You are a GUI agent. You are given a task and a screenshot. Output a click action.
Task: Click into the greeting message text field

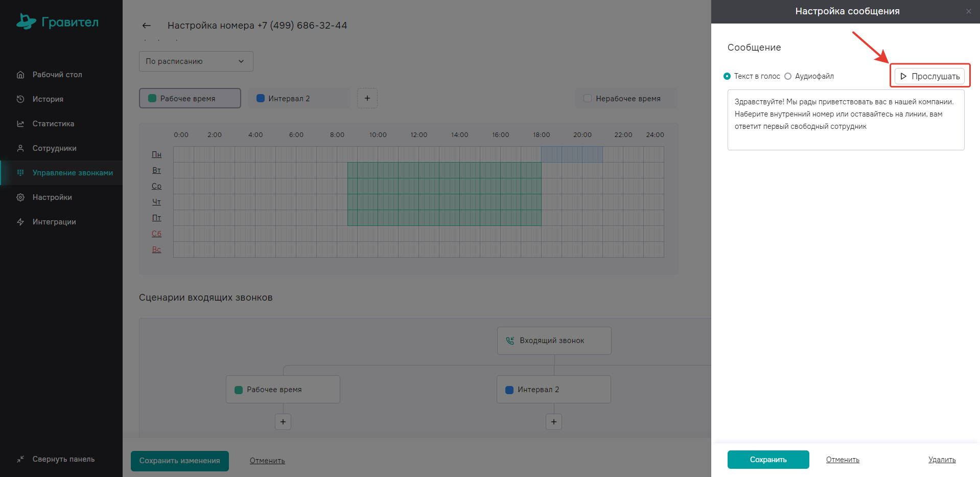click(x=846, y=120)
